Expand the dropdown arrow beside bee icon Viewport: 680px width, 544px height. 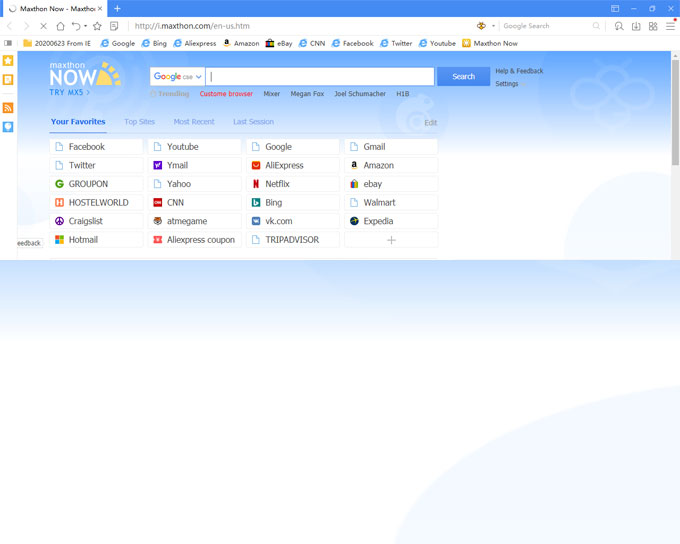(493, 26)
